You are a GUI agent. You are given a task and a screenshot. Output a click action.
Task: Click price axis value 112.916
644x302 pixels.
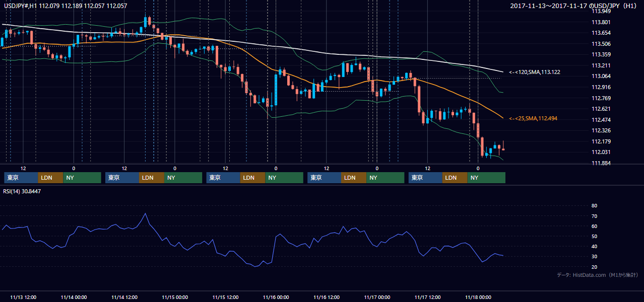(x=601, y=87)
